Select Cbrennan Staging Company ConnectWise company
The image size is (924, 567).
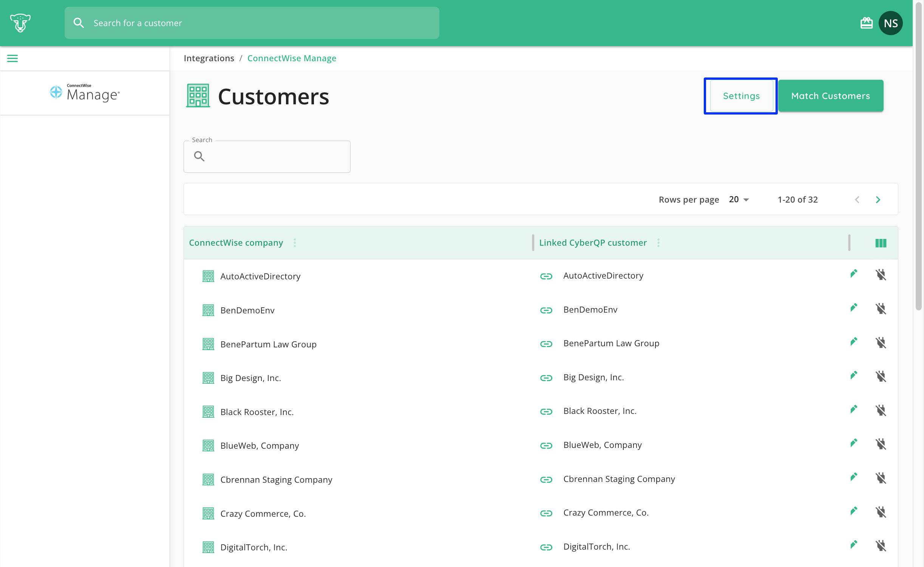pos(276,480)
